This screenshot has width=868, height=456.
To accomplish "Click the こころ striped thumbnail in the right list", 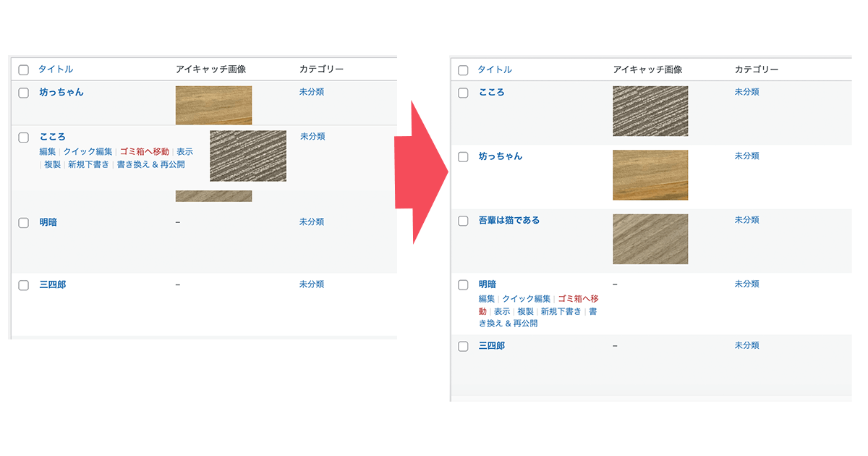I will (650, 111).
